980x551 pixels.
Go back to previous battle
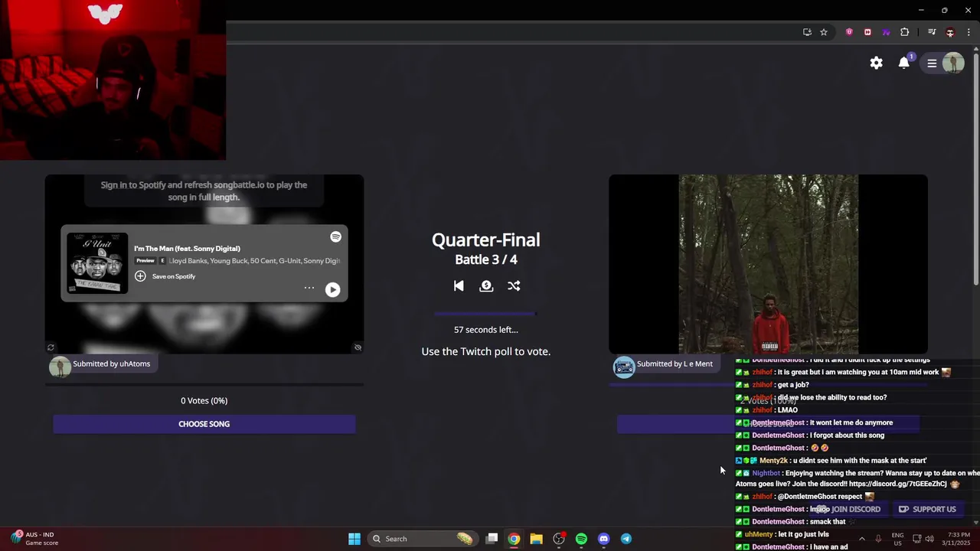pyautogui.click(x=459, y=285)
